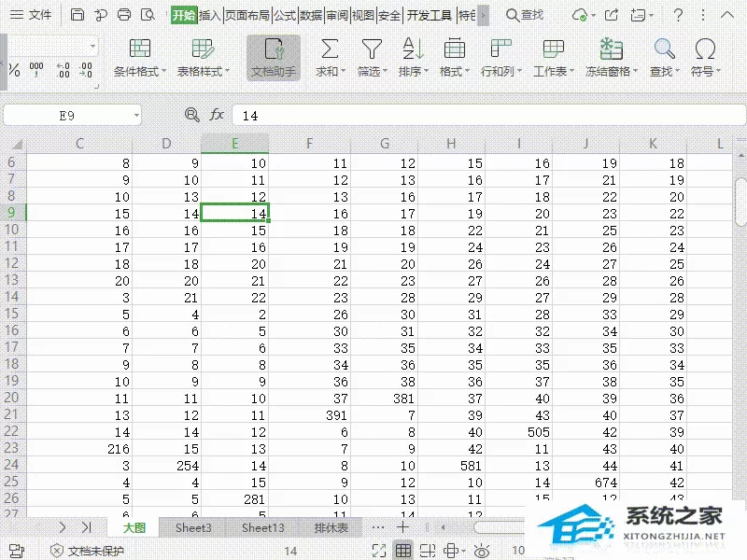
Task: Expand the 排序 sort dropdown arrow
Action: pyautogui.click(x=426, y=72)
